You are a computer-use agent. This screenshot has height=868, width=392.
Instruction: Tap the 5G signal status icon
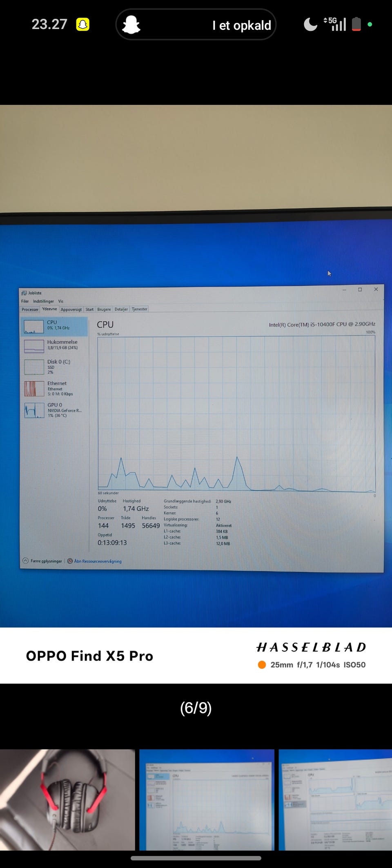click(335, 24)
